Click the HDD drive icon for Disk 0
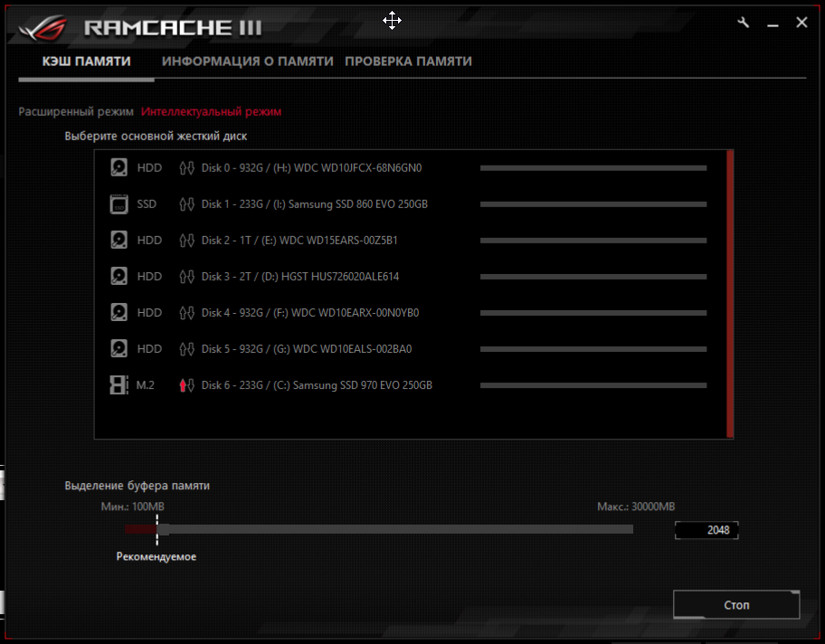 (119, 168)
